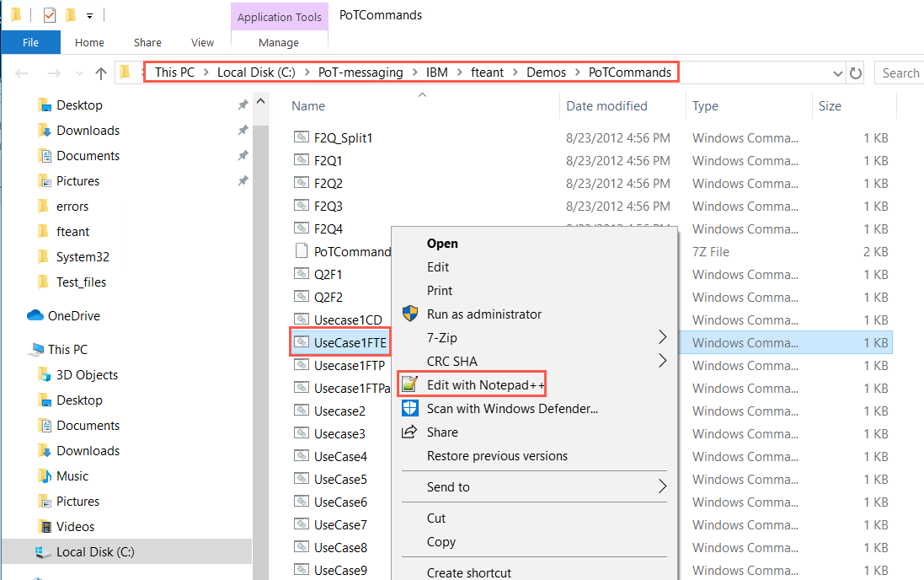Open the System32 folder in sidebar
924x580 pixels.
pyautogui.click(x=83, y=257)
